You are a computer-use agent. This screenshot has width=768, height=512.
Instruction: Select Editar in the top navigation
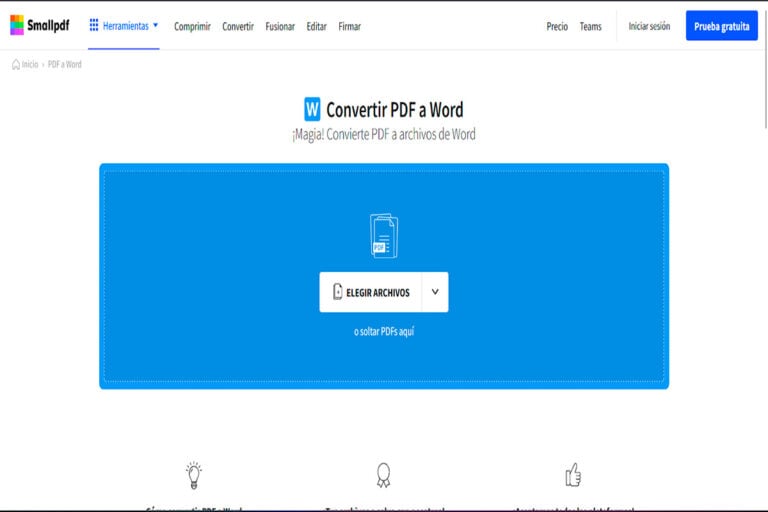point(316,26)
